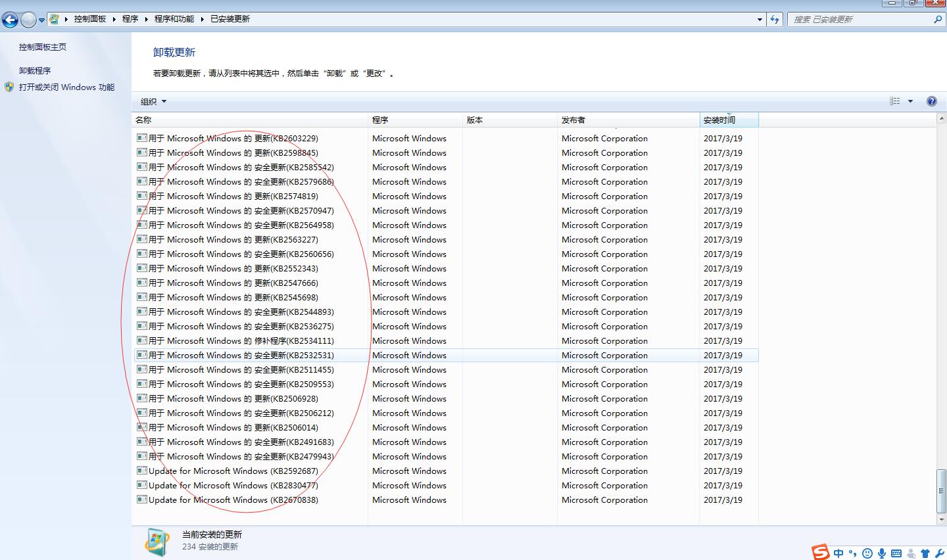Click the Sogou emoji smiley icon
The image size is (947, 560).
[x=867, y=553]
